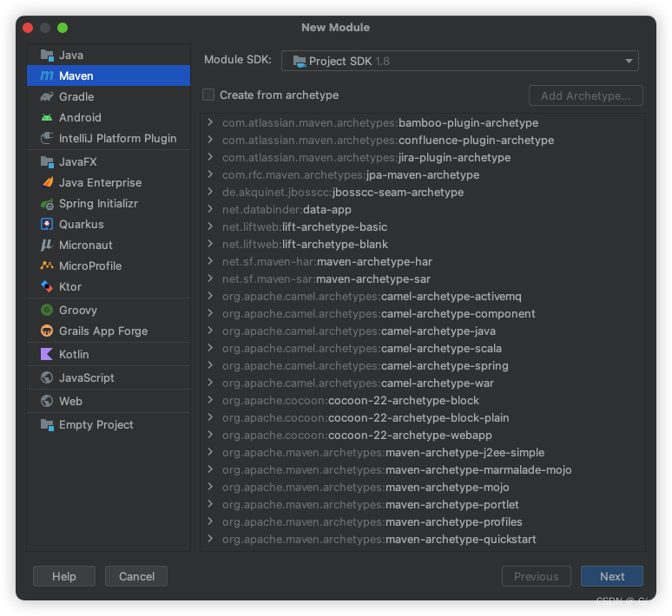The height and width of the screenshot is (616, 672).
Task: Click the Spring Initializr icon
Action: coord(47,204)
